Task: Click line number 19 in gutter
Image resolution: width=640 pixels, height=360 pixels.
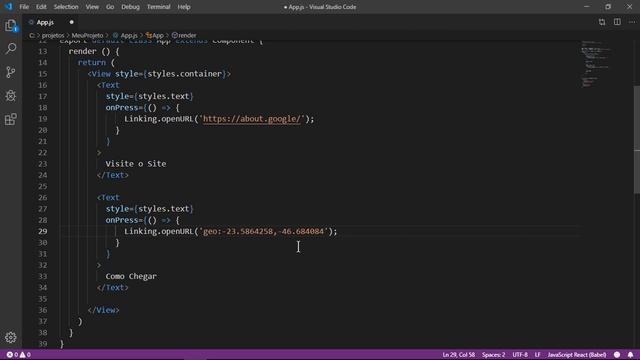Action: (43, 119)
